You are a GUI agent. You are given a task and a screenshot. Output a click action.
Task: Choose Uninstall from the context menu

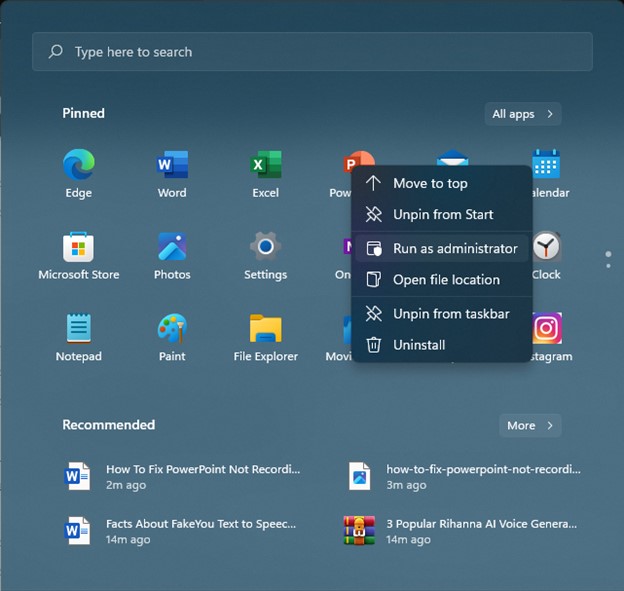coord(442,345)
